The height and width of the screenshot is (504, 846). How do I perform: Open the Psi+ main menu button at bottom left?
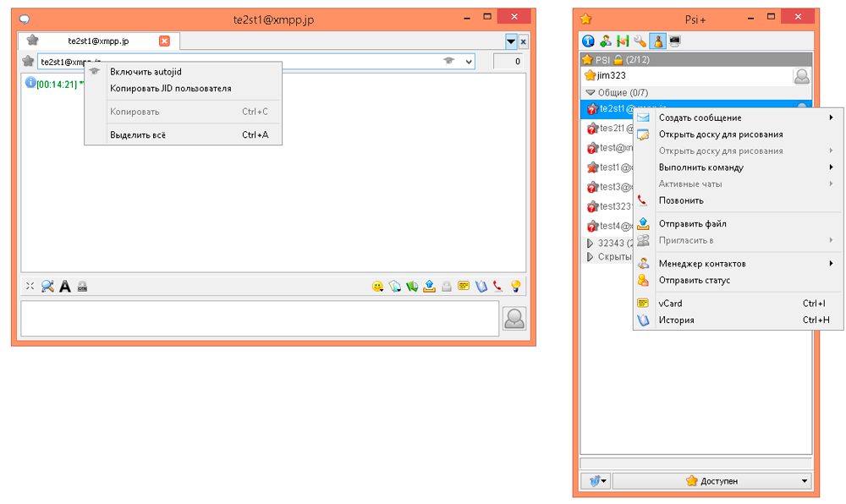596,481
